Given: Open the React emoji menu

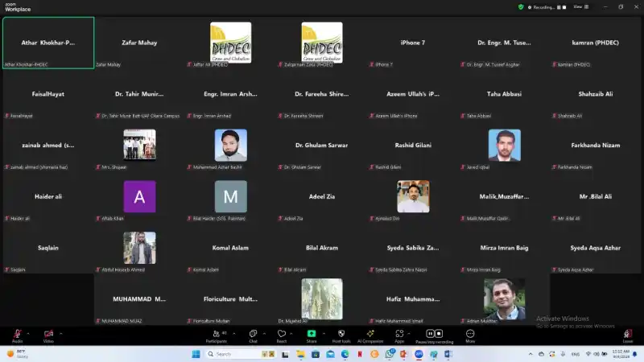Looking at the screenshot, I should [282, 333].
